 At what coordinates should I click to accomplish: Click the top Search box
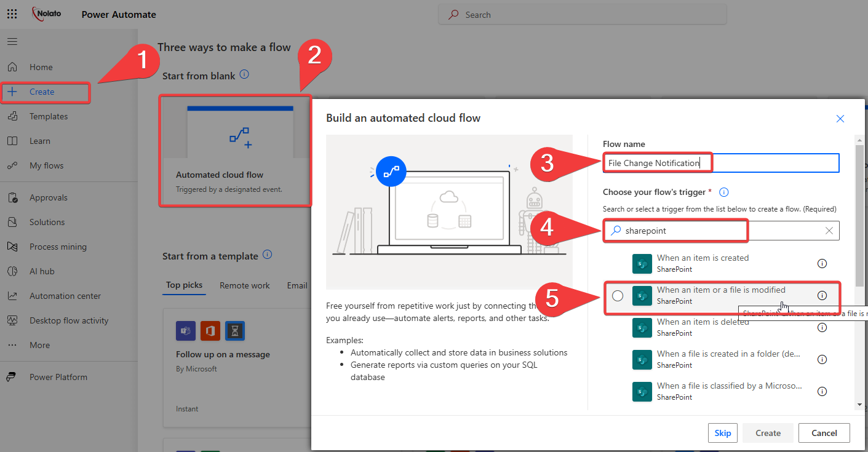point(583,15)
